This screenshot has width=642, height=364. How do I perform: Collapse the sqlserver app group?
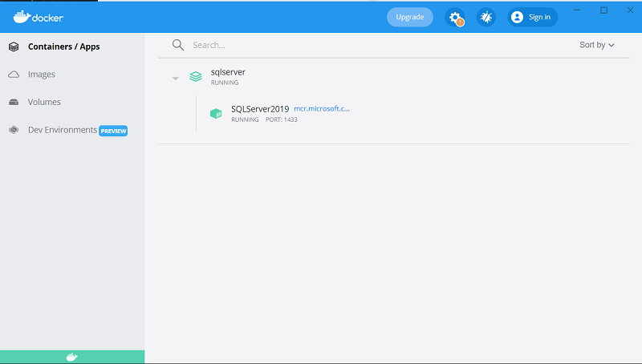click(175, 78)
